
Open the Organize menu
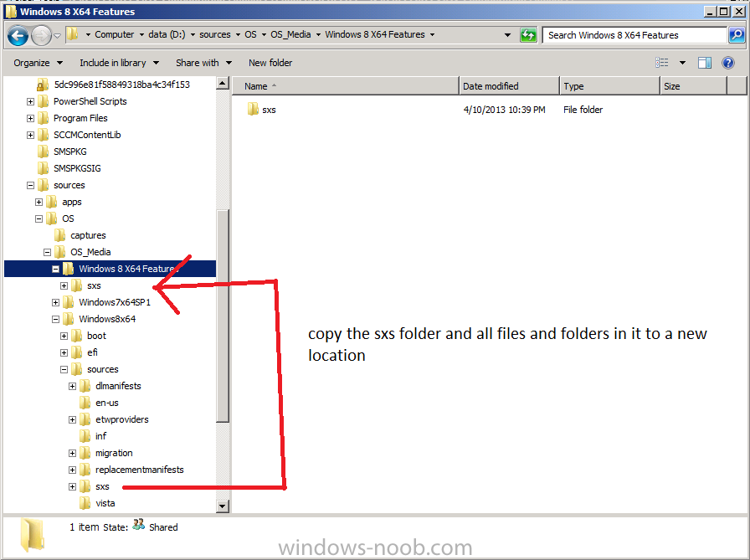coord(39,63)
